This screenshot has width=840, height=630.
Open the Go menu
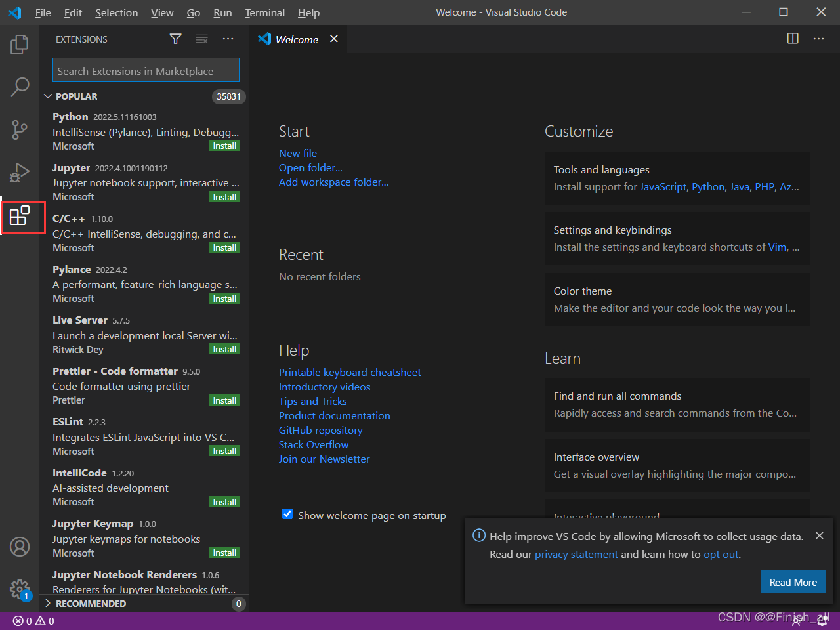coord(194,12)
